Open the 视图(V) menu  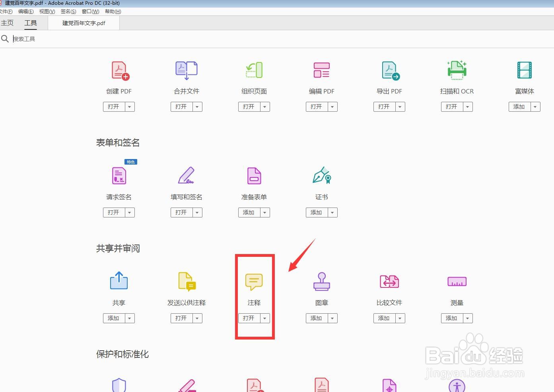tap(47, 12)
